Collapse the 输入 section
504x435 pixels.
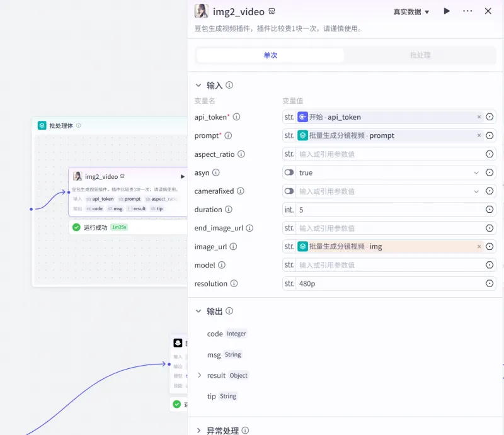point(198,85)
